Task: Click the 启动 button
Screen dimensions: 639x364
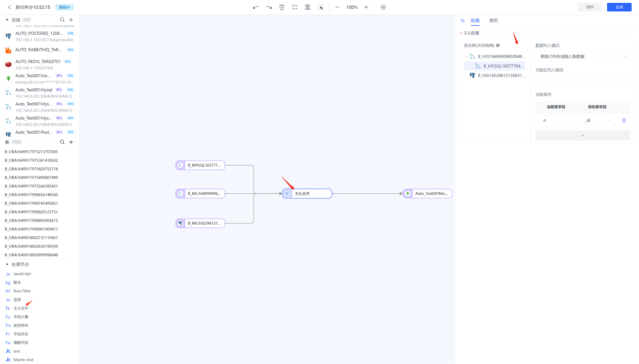Action: (619, 7)
